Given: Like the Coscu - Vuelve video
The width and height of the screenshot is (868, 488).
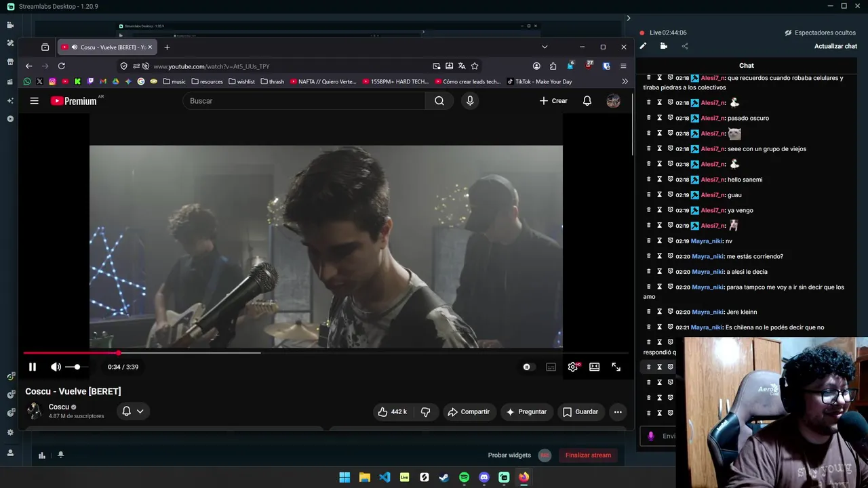Looking at the screenshot, I should (392, 411).
